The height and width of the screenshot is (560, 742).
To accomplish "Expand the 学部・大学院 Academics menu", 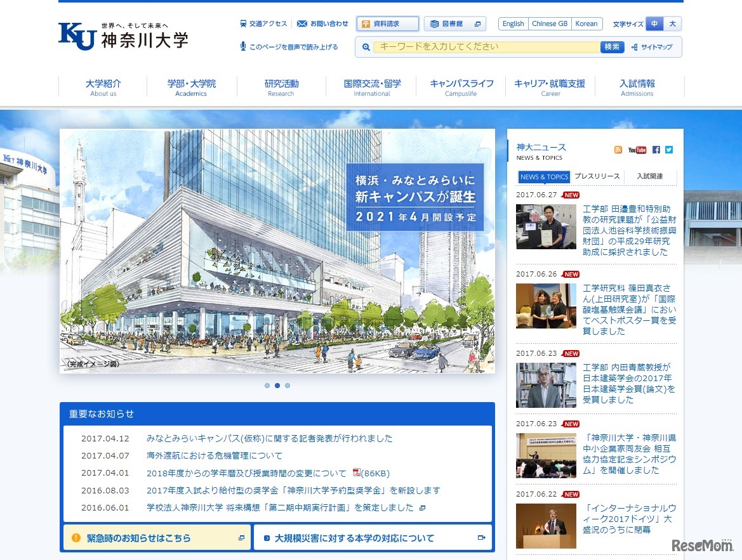I will [191, 88].
